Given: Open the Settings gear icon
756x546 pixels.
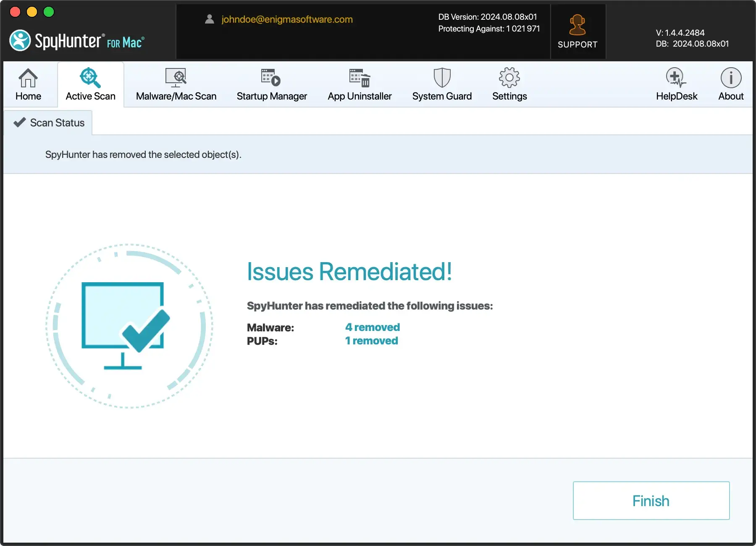Looking at the screenshot, I should coord(509,78).
